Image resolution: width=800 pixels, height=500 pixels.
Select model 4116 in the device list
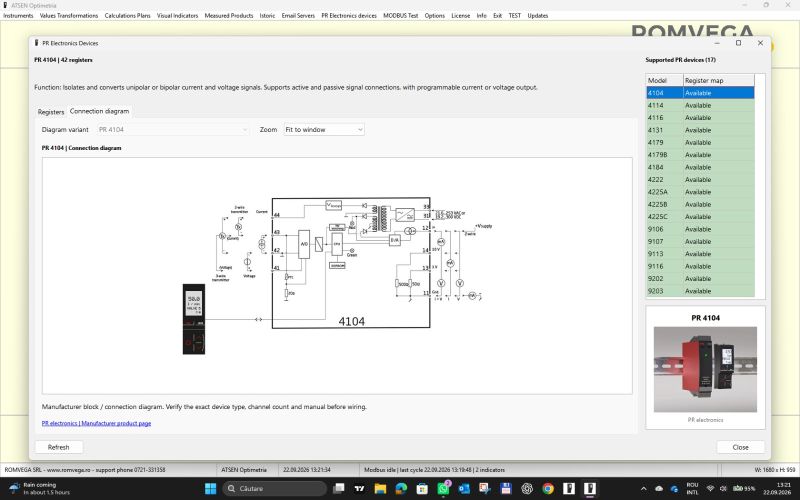[x=700, y=117]
